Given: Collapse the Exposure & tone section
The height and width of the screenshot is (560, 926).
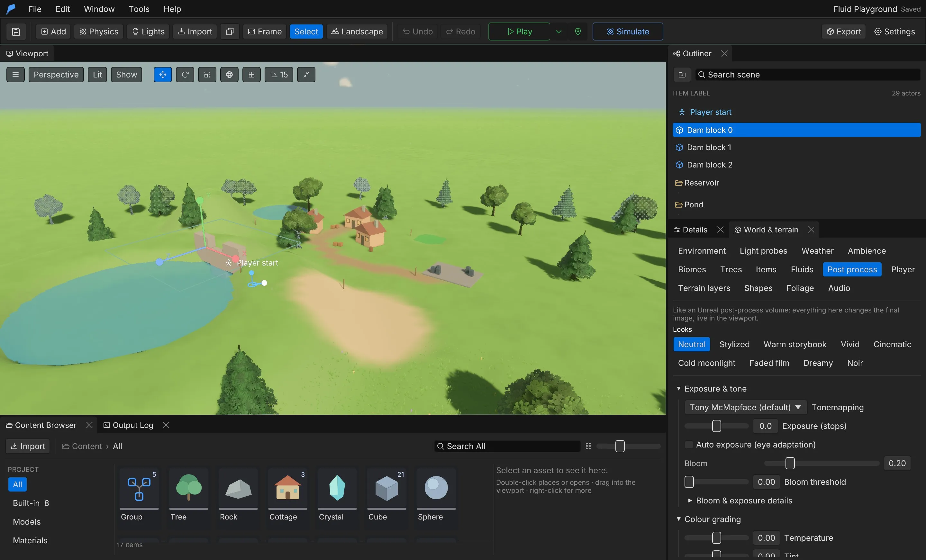Looking at the screenshot, I should [x=679, y=389].
